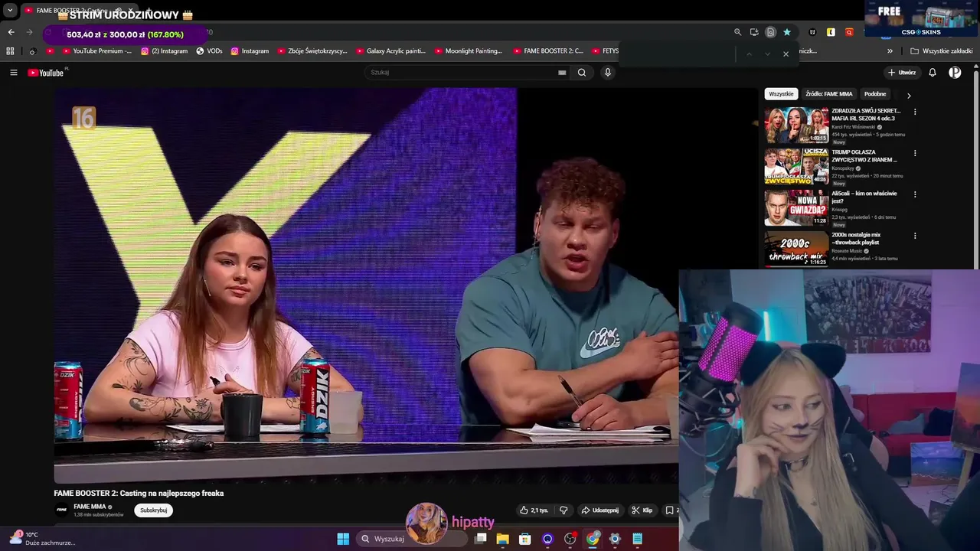
Task: Show more filter chips with right chevron
Action: 909,96
